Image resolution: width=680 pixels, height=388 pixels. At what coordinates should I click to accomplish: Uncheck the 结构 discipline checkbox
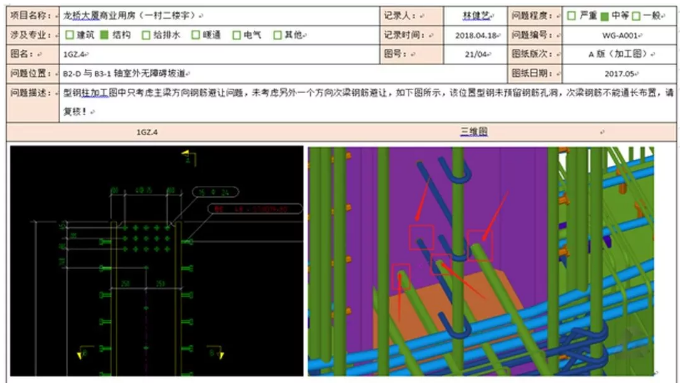coord(104,35)
